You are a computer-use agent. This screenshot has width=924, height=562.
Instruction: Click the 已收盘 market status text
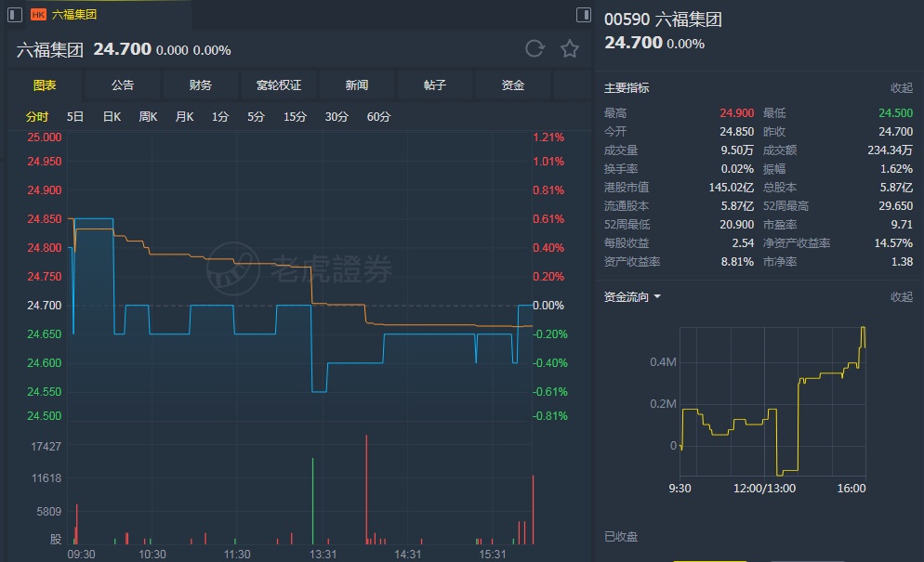click(x=621, y=537)
